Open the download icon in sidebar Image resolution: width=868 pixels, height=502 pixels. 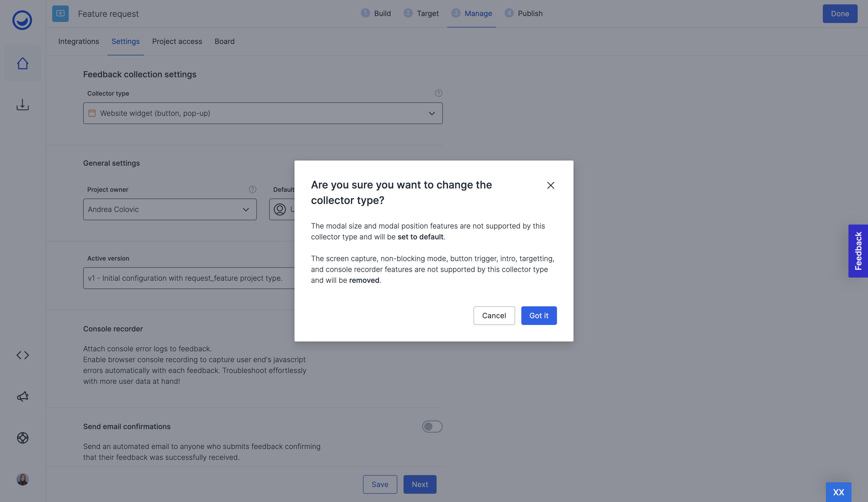click(22, 105)
